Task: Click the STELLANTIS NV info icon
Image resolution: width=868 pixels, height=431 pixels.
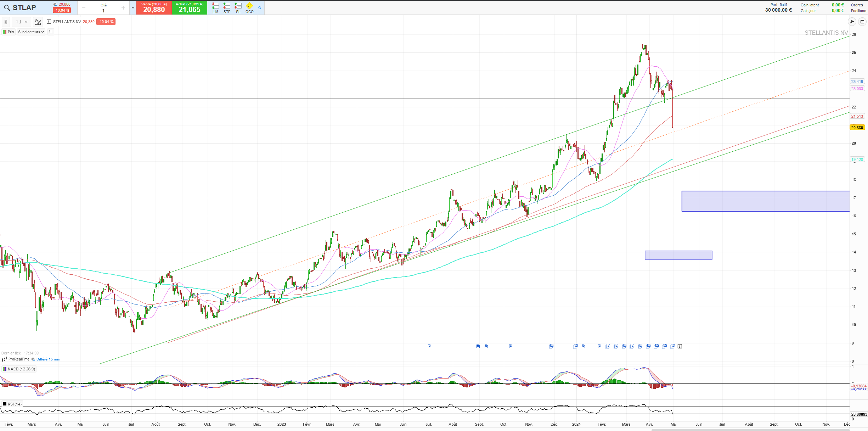Action: tap(49, 22)
